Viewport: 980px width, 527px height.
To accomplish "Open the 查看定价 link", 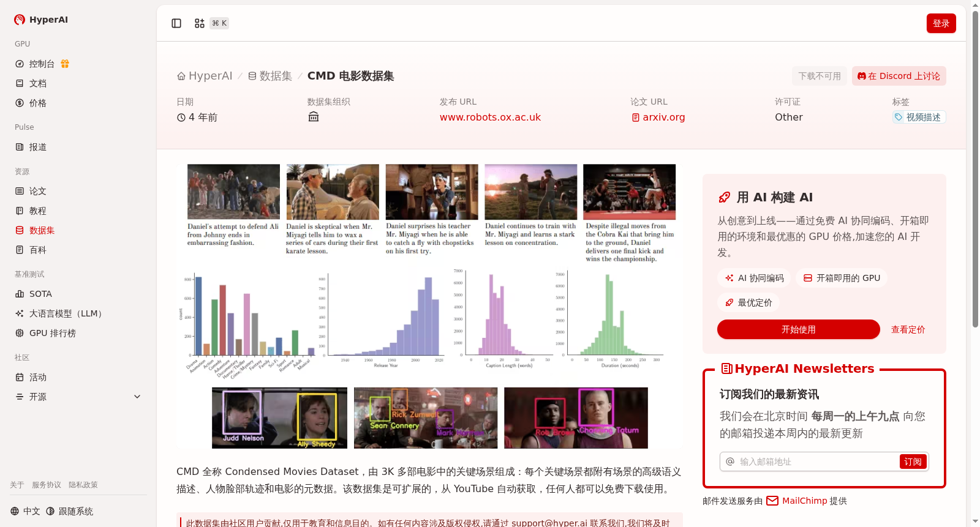I will pyautogui.click(x=908, y=329).
